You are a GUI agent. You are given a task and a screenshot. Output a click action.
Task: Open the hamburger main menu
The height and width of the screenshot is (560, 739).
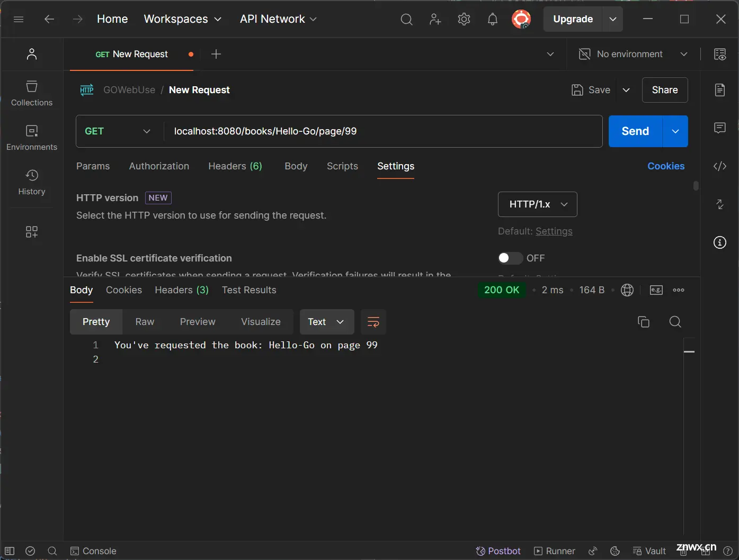click(19, 19)
